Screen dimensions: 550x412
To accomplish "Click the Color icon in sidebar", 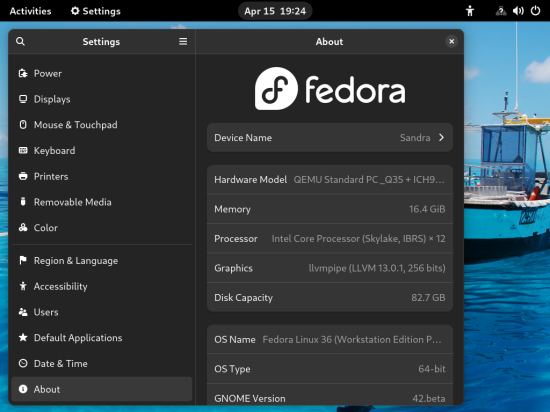I will (x=23, y=228).
